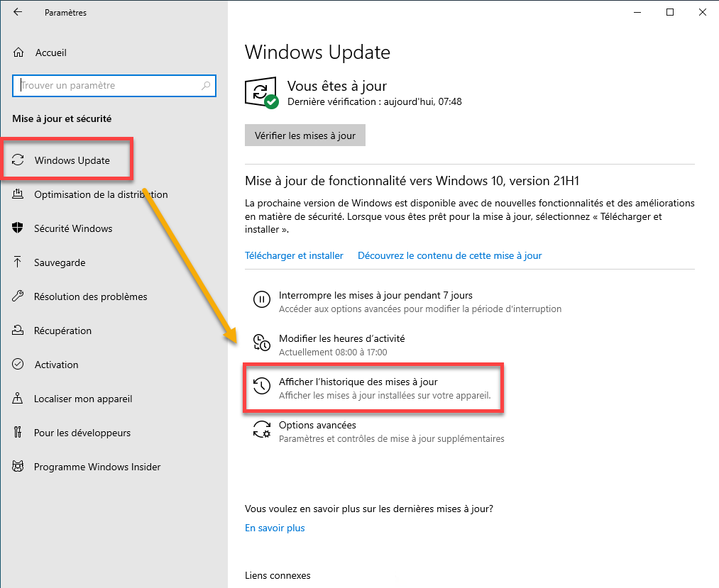Click the Résolution des problèmes wrench icon
Image resolution: width=719 pixels, height=588 pixels.
coord(18,296)
